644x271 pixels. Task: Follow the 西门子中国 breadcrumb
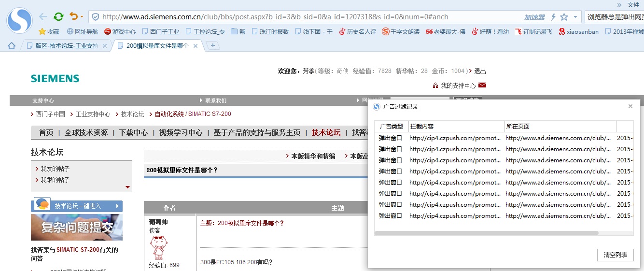[51, 114]
